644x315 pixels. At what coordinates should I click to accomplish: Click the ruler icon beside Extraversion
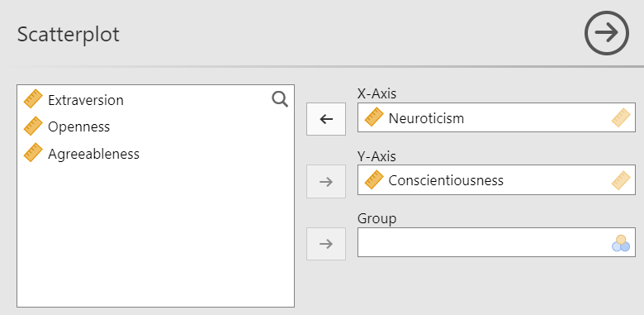coord(33,99)
